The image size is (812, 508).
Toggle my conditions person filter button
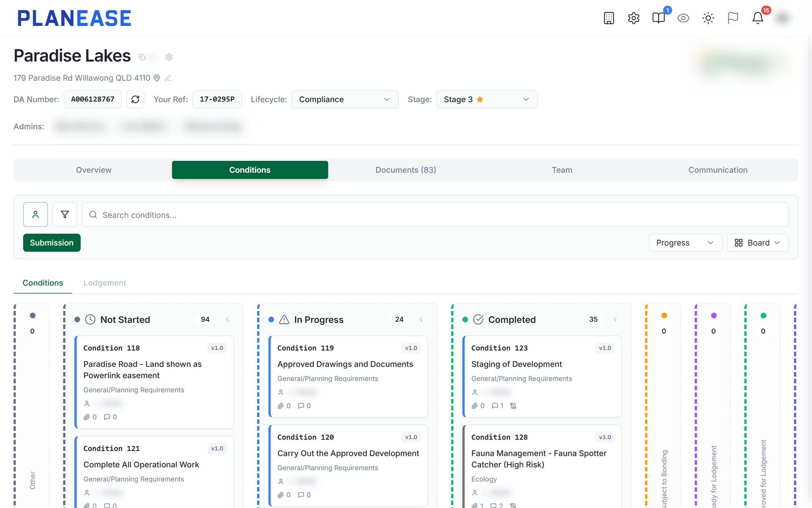[x=35, y=214]
